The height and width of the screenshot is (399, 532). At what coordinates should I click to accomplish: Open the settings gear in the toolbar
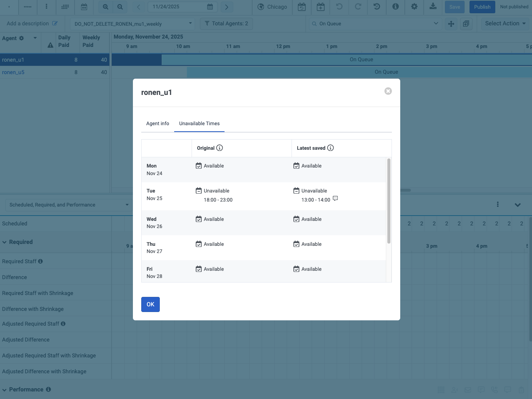pyautogui.click(x=414, y=6)
